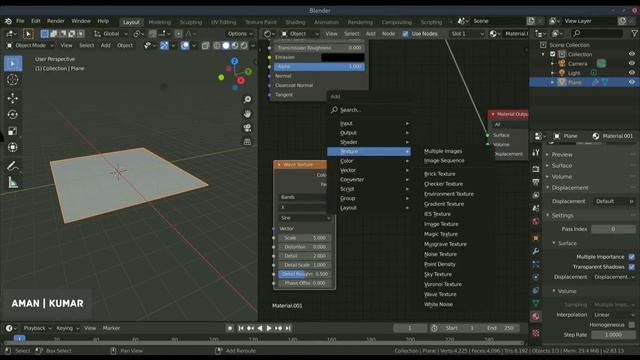This screenshot has height=360, width=640.
Task: Click the Search field in Add menu
Action: tap(369, 110)
